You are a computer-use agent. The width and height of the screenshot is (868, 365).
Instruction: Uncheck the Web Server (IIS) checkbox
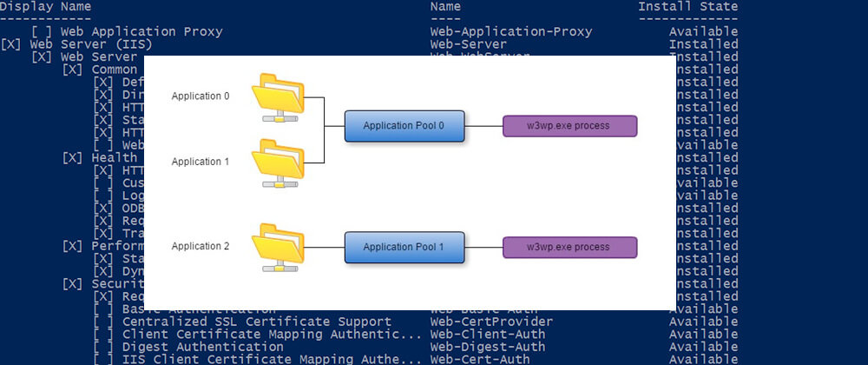[x=12, y=44]
